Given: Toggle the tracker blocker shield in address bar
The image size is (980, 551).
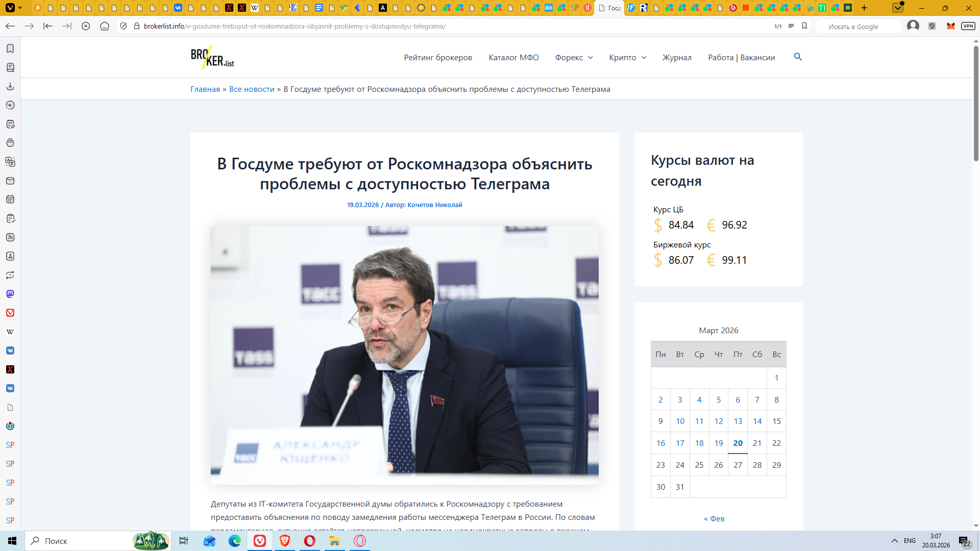Looking at the screenshot, I should [124, 26].
